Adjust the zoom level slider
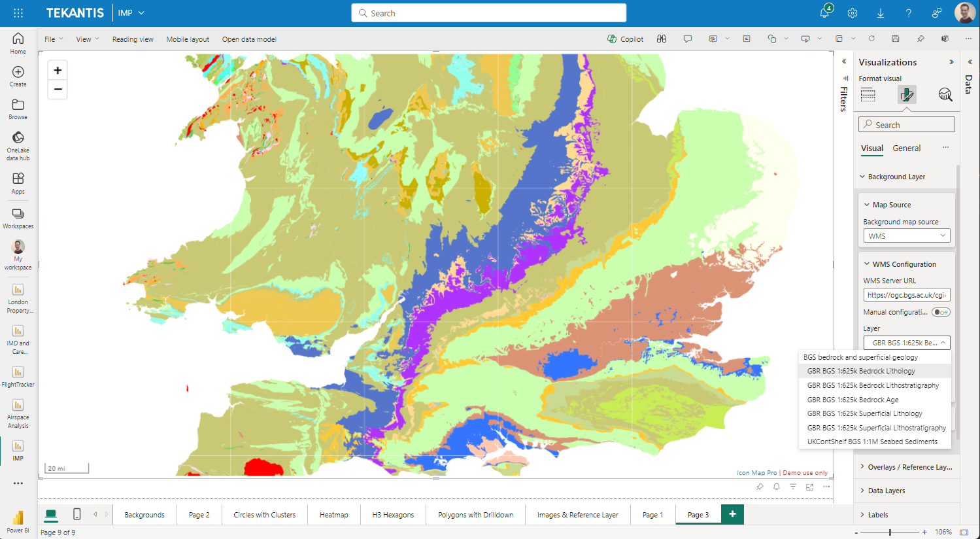 890,532
